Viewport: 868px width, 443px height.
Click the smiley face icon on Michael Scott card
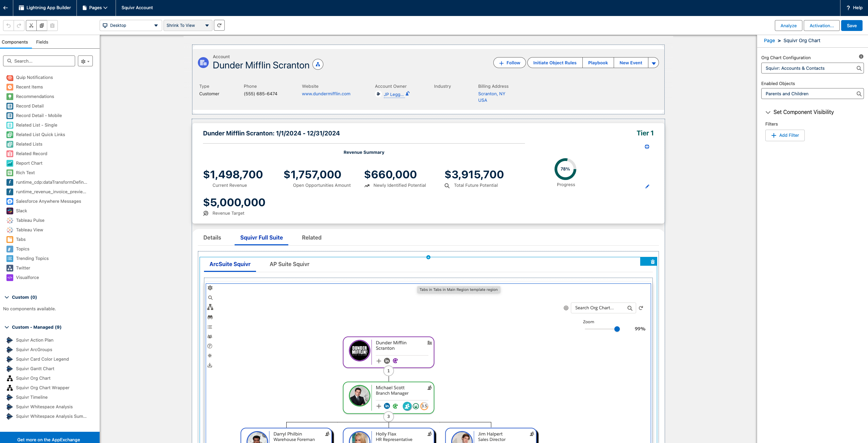pyautogui.click(x=416, y=406)
